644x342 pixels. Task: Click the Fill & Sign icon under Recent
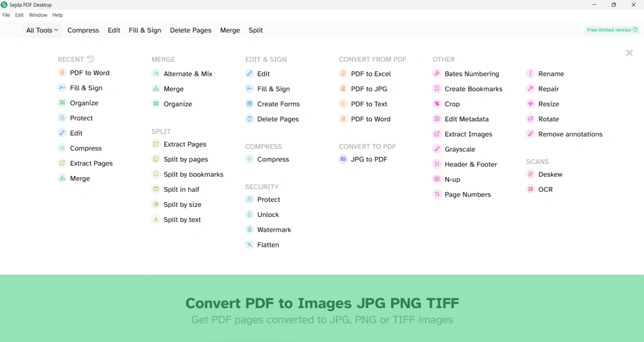tap(62, 88)
